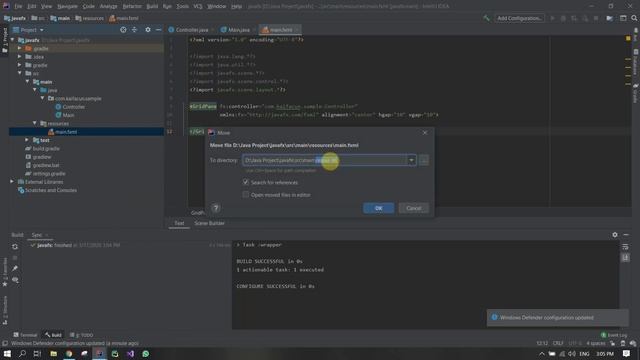Click the expand/collapse all tree icon

[x=134, y=30]
